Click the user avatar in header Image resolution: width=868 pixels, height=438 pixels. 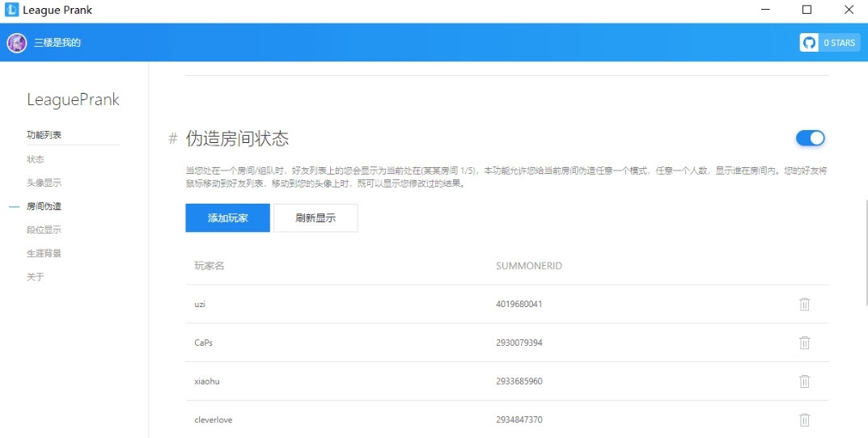click(x=17, y=43)
